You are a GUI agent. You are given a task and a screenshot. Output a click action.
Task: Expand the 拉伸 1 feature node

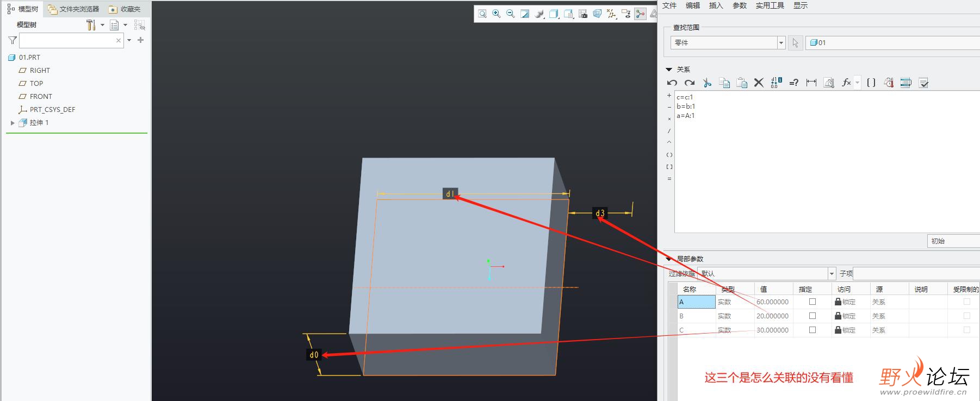(x=13, y=123)
